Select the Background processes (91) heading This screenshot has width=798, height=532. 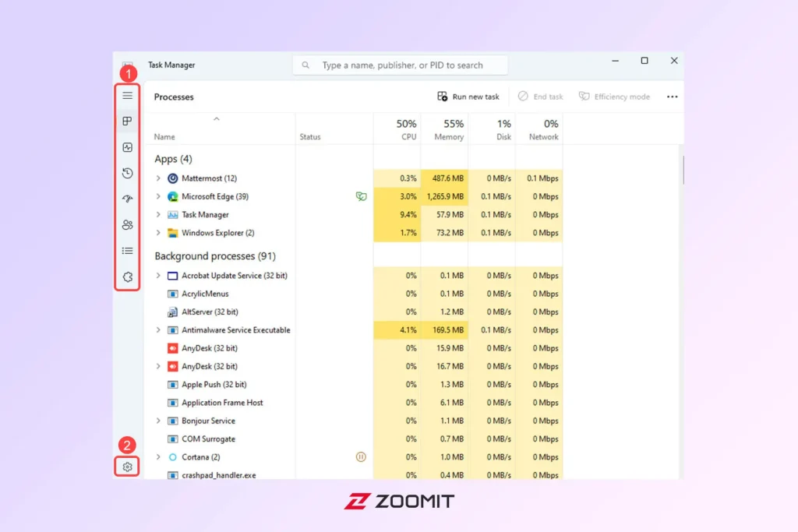(215, 255)
